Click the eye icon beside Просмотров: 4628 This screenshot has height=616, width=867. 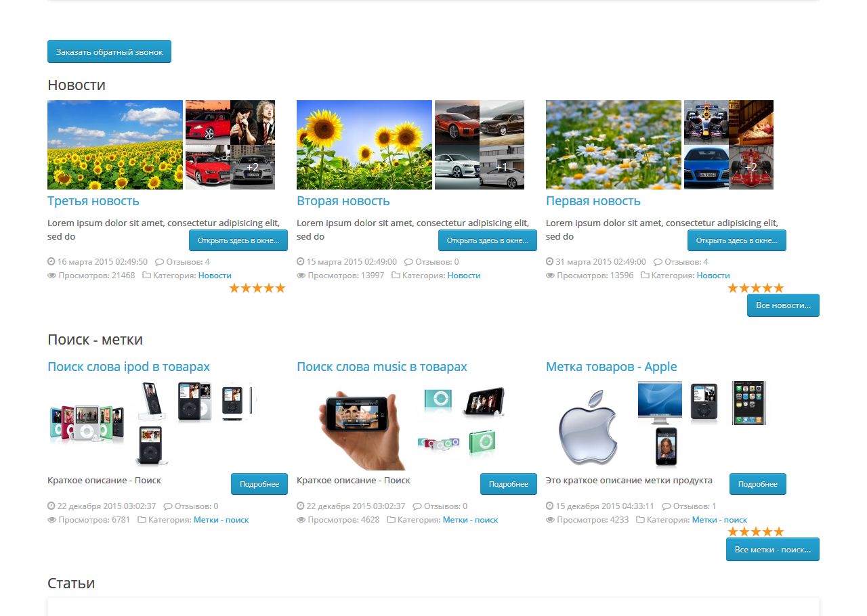(x=301, y=520)
